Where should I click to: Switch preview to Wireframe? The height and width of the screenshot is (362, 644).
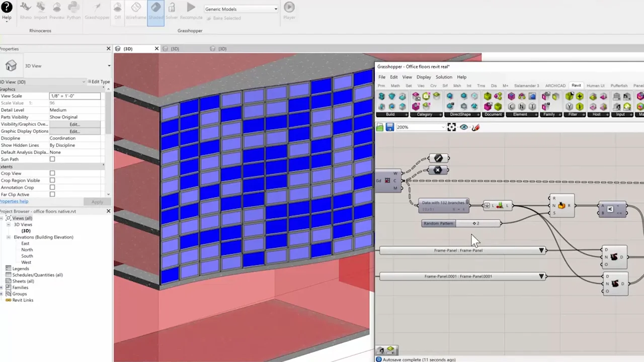[x=136, y=8]
